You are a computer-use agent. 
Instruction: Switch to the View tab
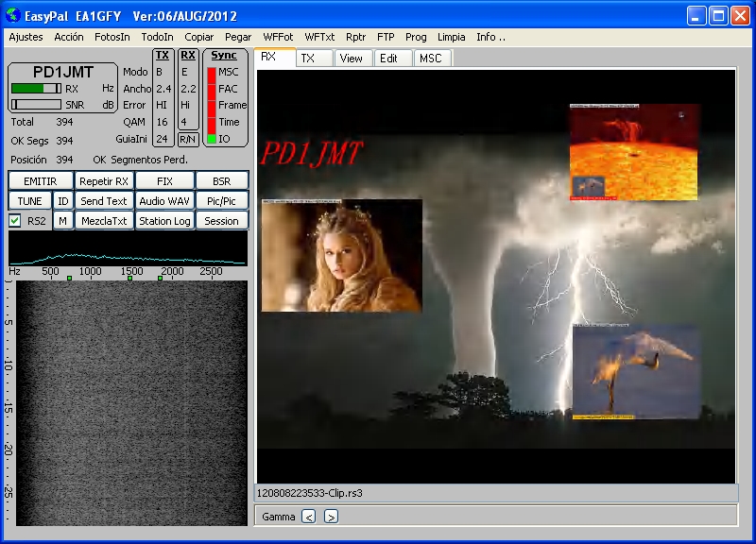[x=352, y=59]
